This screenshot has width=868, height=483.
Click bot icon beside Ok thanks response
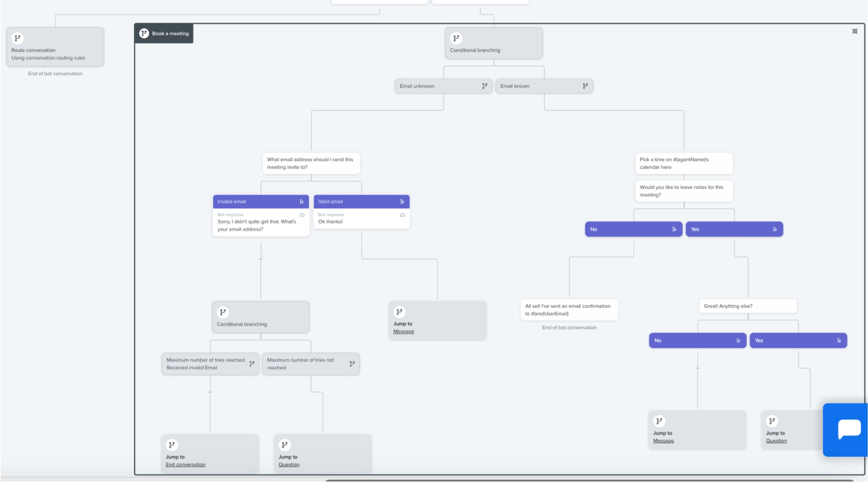402,215
